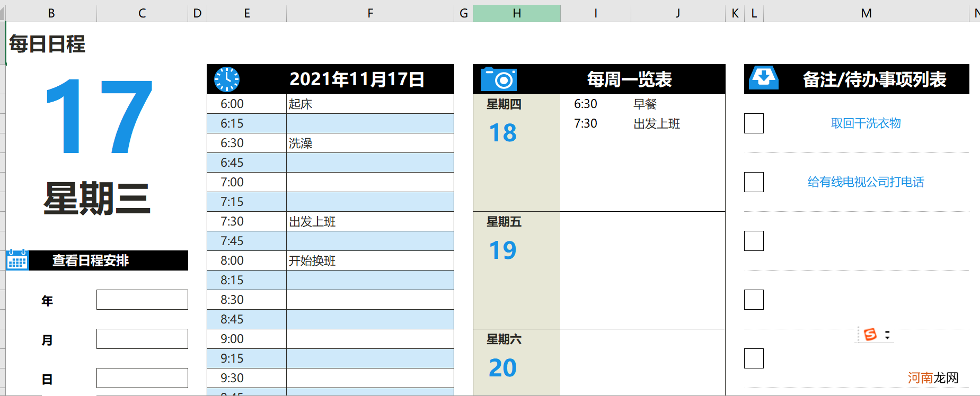The height and width of the screenshot is (396, 980).
Task: Select the 6:00 time cell
Action: [247, 104]
